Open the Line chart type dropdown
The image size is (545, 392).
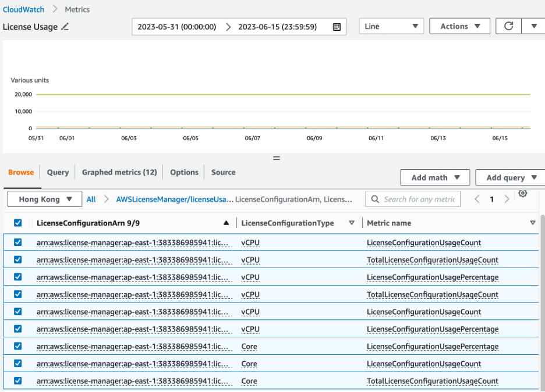[391, 26]
